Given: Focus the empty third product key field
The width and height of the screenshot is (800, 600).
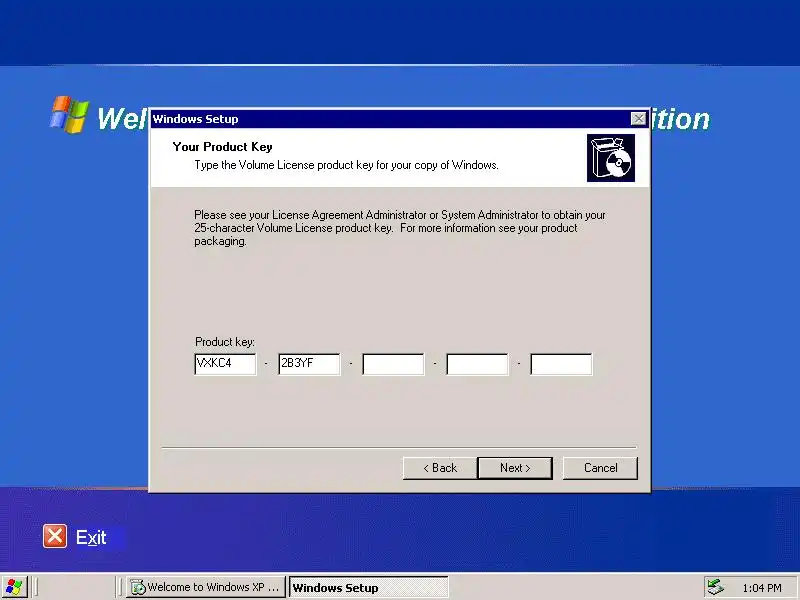Looking at the screenshot, I should (393, 364).
